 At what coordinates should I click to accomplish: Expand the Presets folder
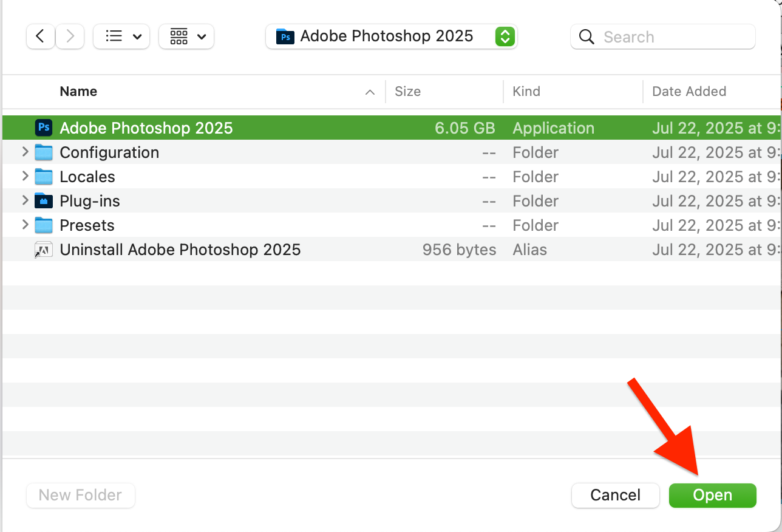click(25, 225)
